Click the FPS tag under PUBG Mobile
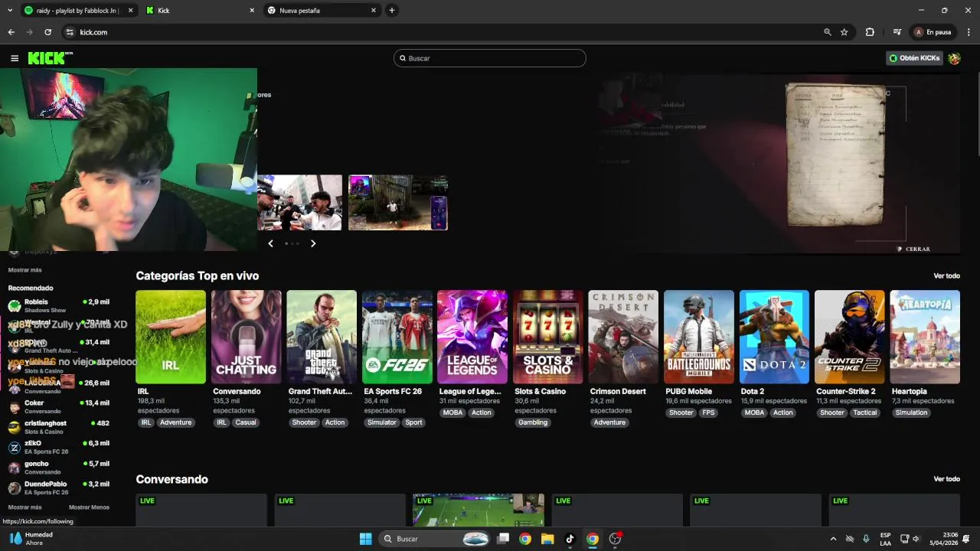Image resolution: width=980 pixels, height=551 pixels. click(708, 412)
